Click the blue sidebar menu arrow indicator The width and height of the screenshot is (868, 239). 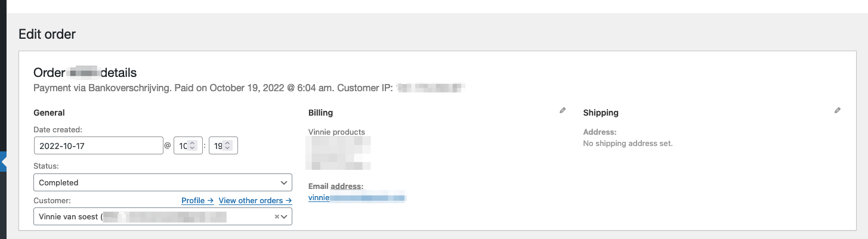click(3, 162)
